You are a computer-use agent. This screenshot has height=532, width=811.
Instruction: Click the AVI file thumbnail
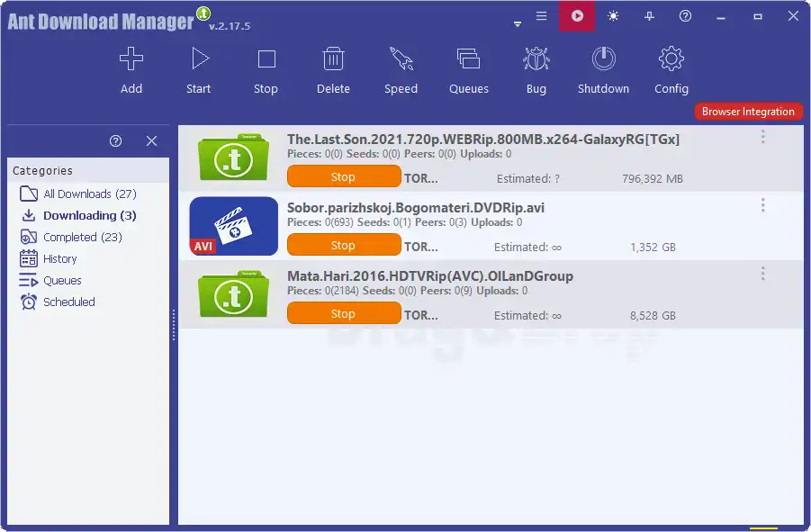(234, 226)
